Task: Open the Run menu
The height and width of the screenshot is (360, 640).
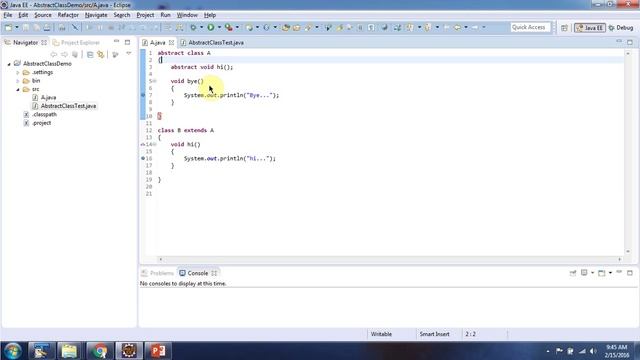Action: pyautogui.click(x=165, y=15)
